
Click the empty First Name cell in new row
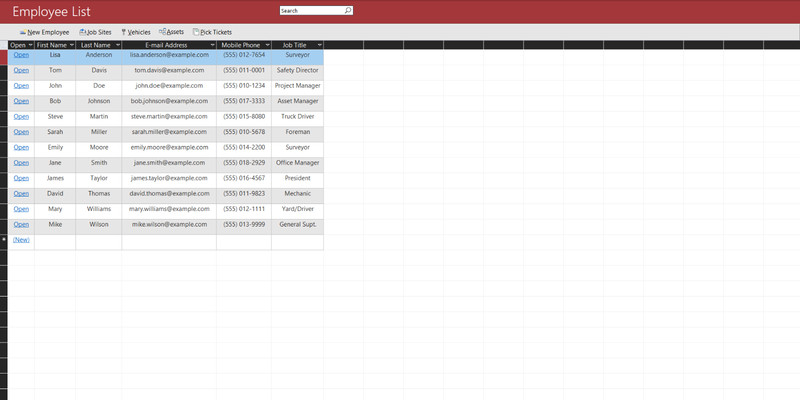point(55,242)
